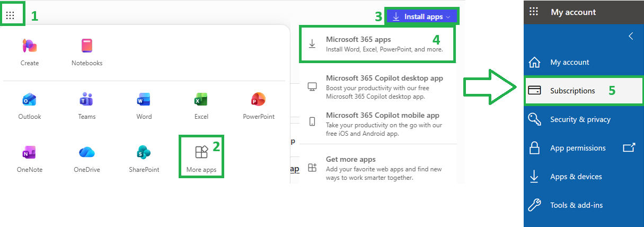
Task: Select Microsoft 365 Copilot desktop app option
Action: click(x=378, y=87)
